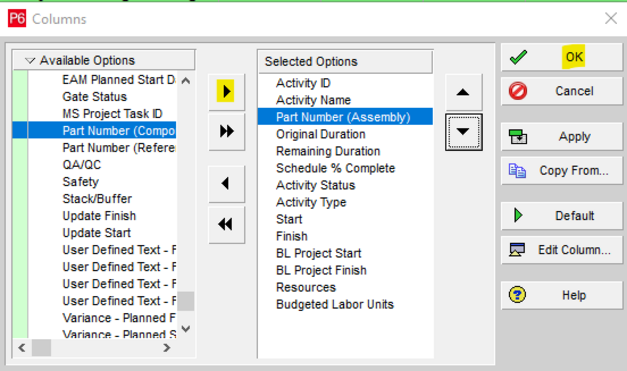Image resolution: width=627 pixels, height=371 pixels.
Task: Click horizontal scrollbar right arrow
Action: click(167, 348)
